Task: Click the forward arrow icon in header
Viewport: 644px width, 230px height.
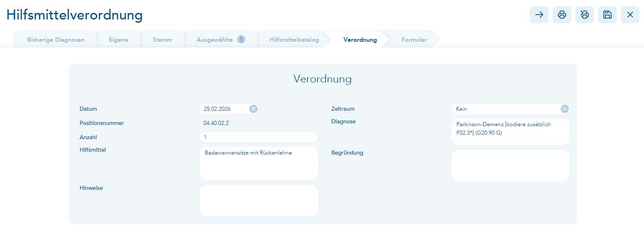Action: pyautogui.click(x=539, y=15)
